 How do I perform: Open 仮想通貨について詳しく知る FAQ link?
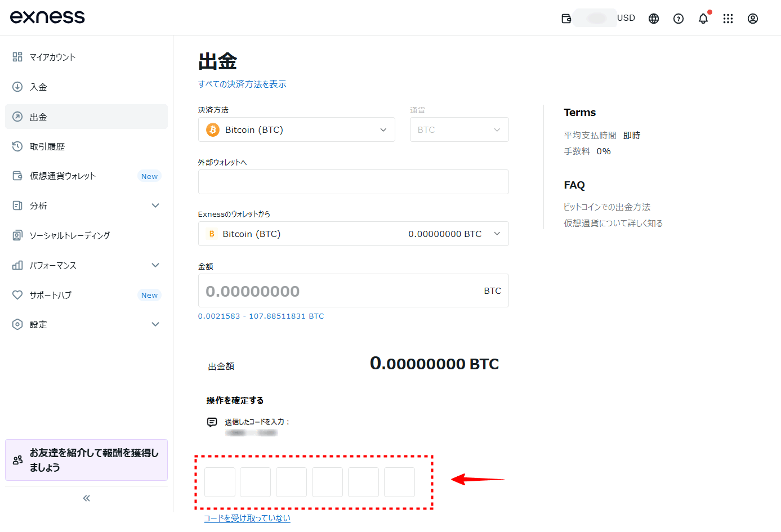[613, 223]
